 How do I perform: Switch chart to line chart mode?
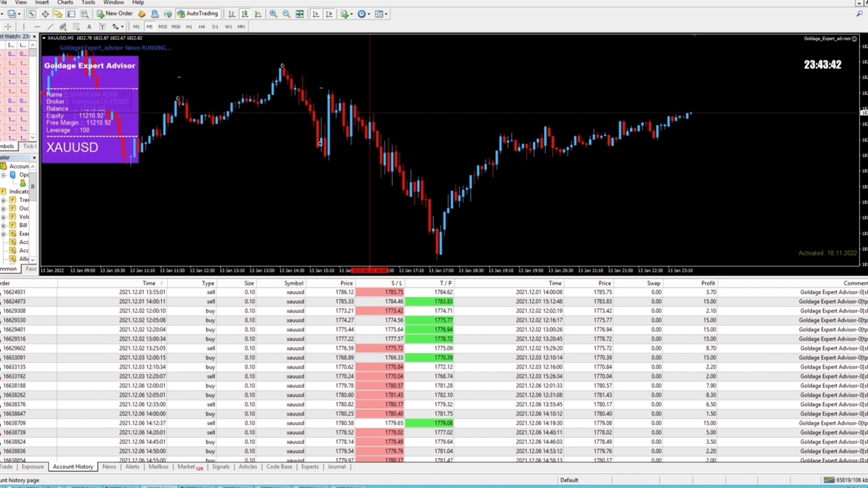coord(258,14)
